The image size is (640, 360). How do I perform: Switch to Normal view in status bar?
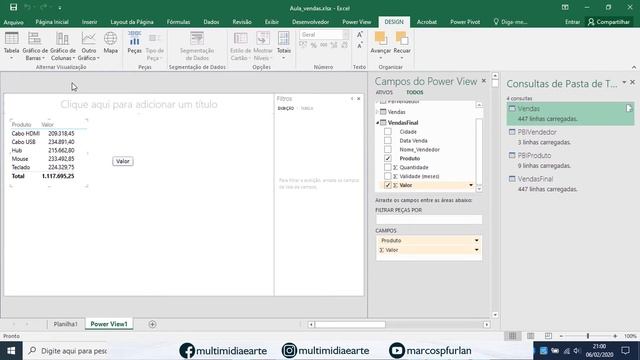click(513, 336)
